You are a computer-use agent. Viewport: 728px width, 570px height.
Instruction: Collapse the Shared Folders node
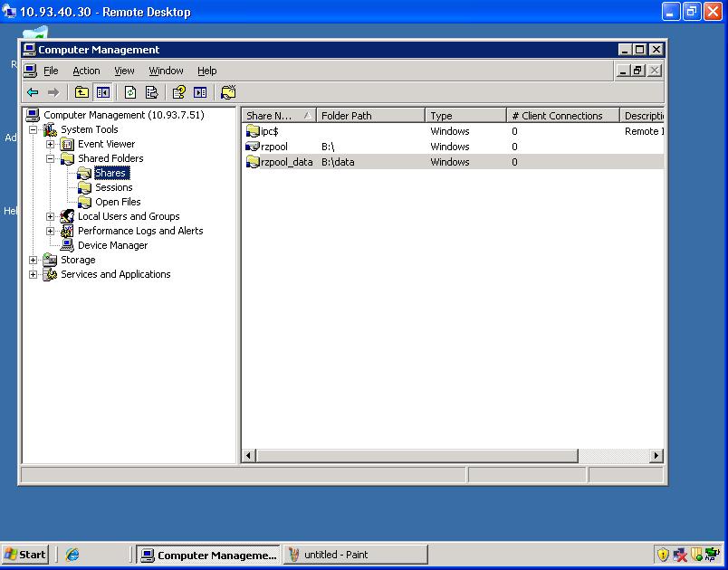51,158
